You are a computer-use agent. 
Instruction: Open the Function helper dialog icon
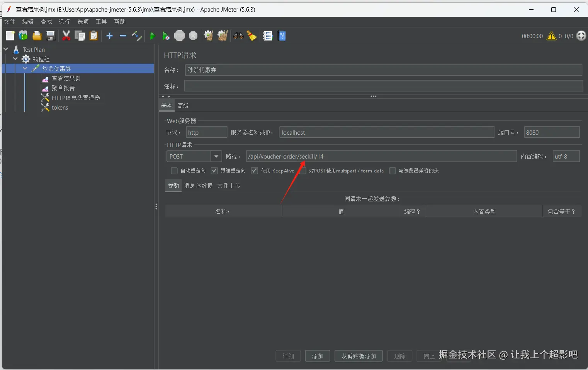click(x=268, y=36)
